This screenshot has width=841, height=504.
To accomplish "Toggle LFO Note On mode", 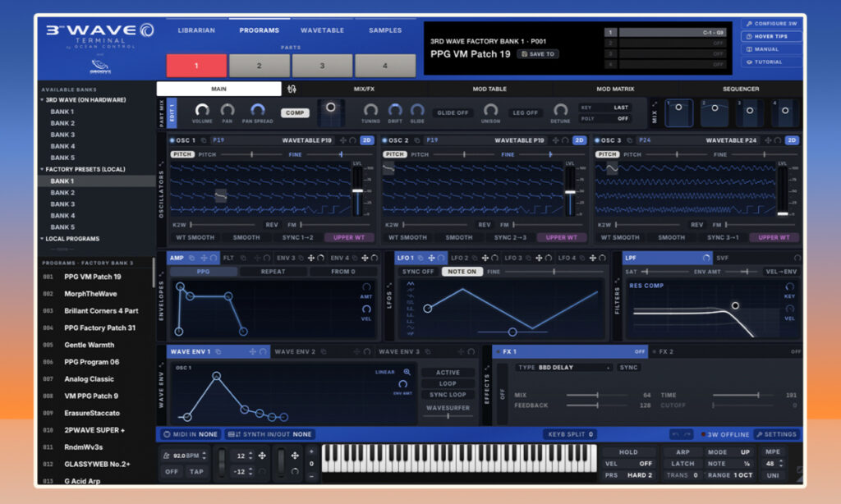I will pyautogui.click(x=462, y=272).
